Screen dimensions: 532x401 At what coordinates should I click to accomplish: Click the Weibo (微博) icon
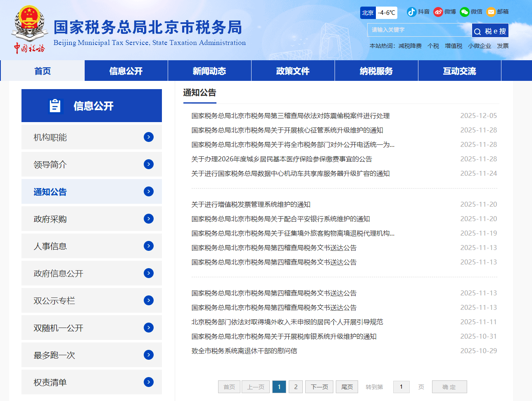pyautogui.click(x=438, y=12)
